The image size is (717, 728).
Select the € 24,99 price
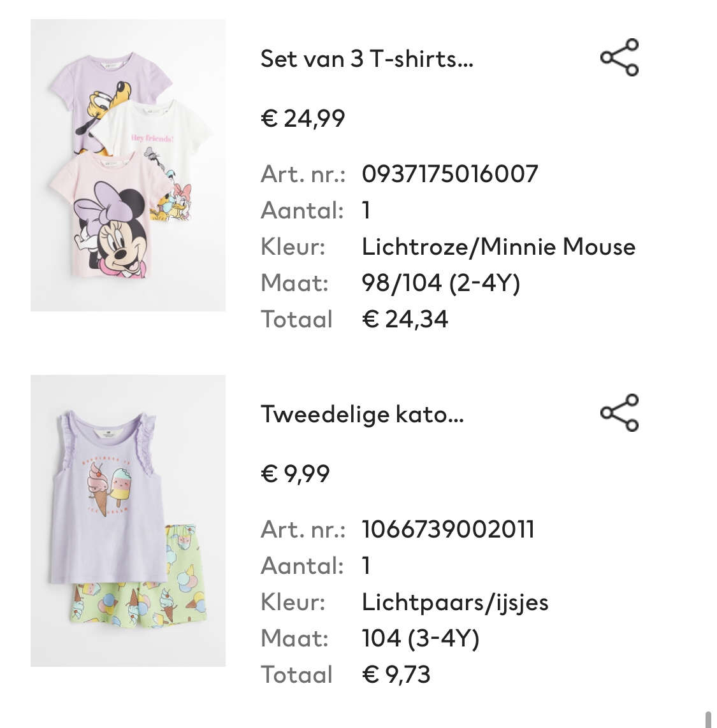pos(303,118)
